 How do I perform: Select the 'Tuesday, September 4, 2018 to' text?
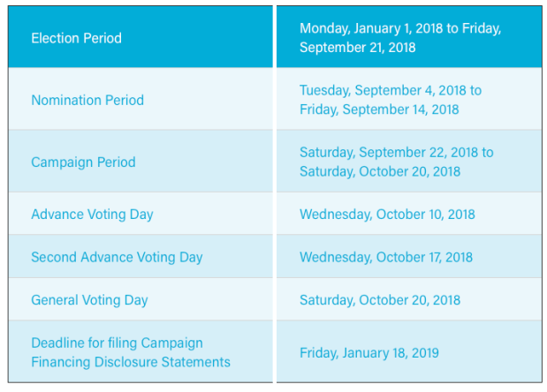tap(390, 90)
